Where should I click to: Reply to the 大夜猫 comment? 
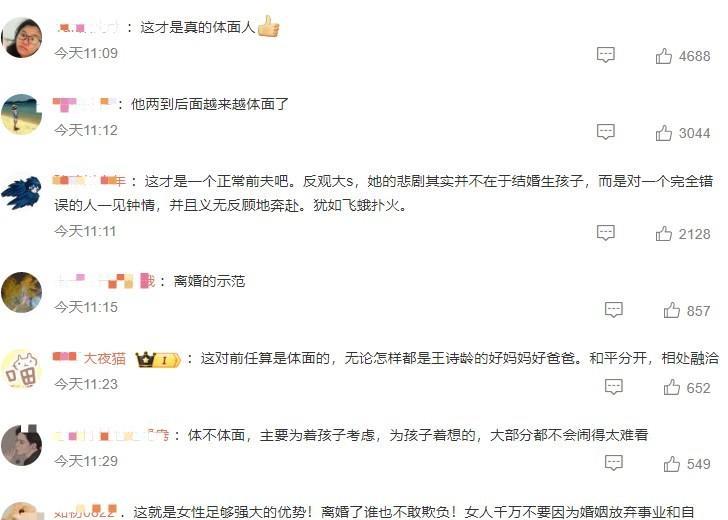pos(613,387)
